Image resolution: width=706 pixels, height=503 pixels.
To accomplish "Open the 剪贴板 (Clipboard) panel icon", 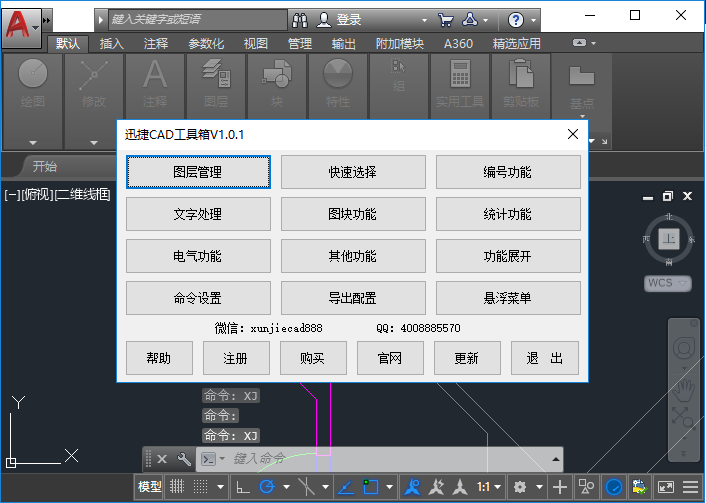I will pos(521,74).
